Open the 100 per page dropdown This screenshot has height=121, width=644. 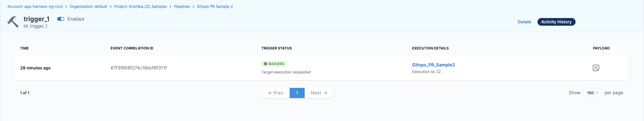[592, 93]
